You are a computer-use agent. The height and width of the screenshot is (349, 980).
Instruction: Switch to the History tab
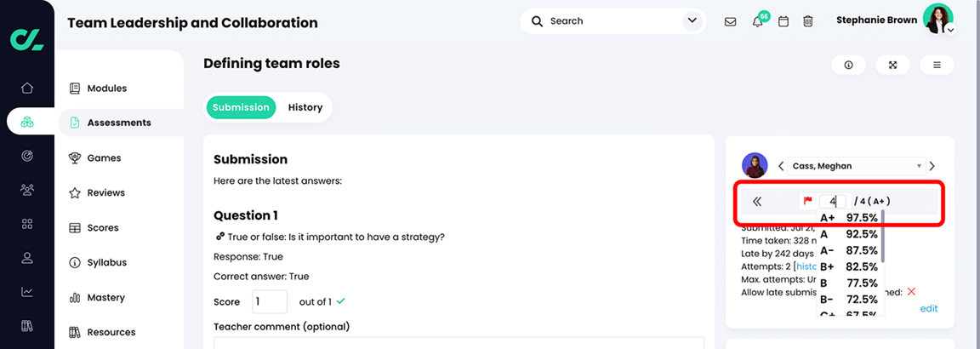[305, 107]
